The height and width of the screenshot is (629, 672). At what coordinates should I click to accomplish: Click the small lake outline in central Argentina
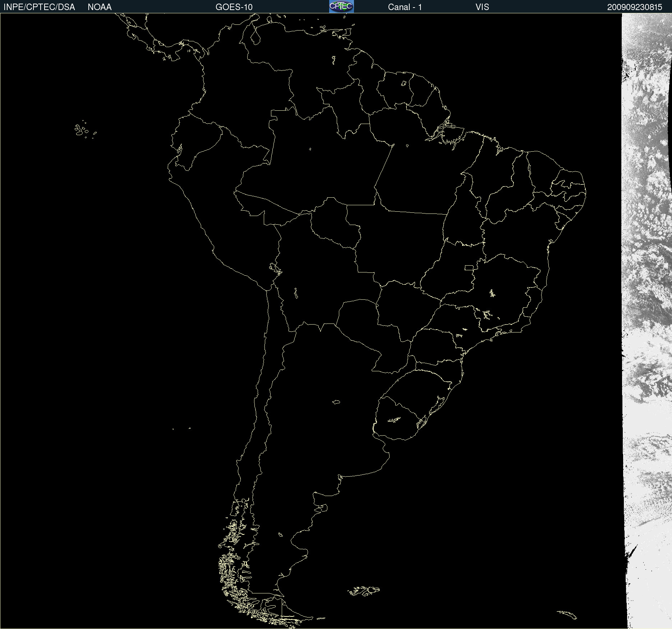336,402
